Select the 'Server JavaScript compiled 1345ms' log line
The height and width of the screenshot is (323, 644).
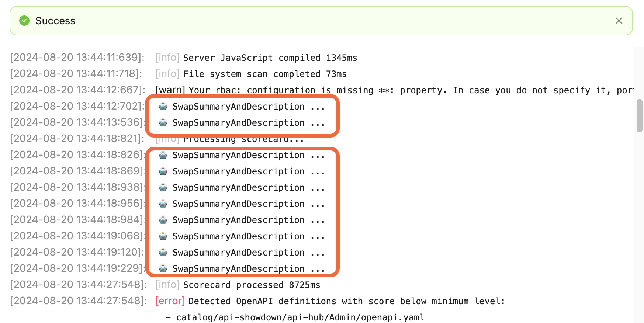click(270, 58)
